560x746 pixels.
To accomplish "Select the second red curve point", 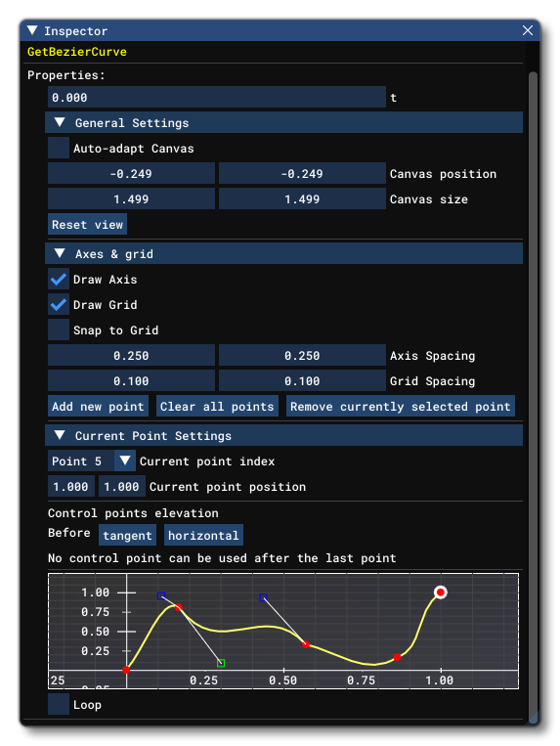I will click(178, 607).
